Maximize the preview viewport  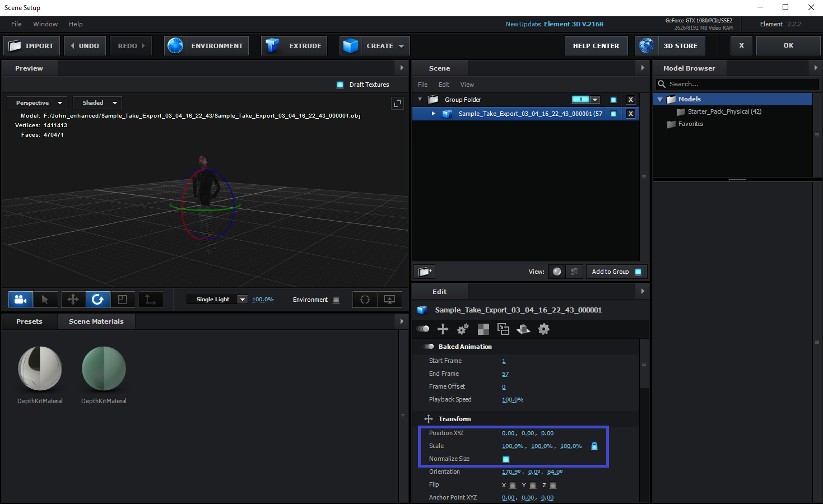point(397,103)
